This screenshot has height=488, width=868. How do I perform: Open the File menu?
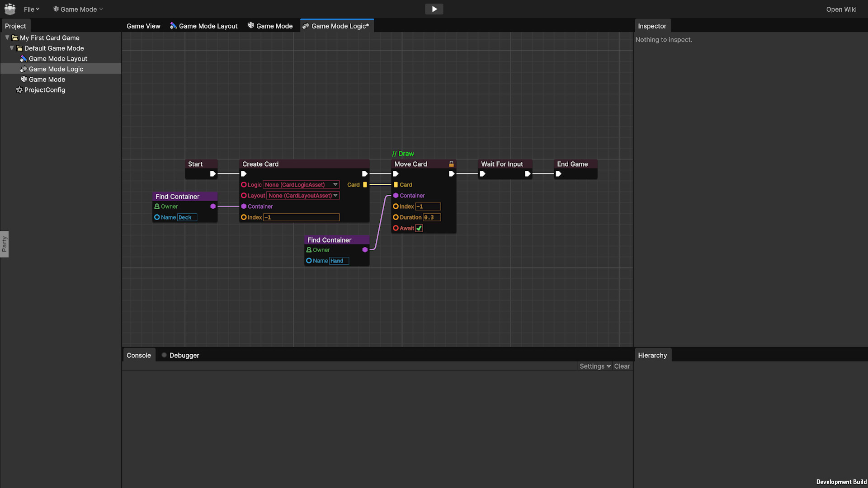pyautogui.click(x=31, y=9)
